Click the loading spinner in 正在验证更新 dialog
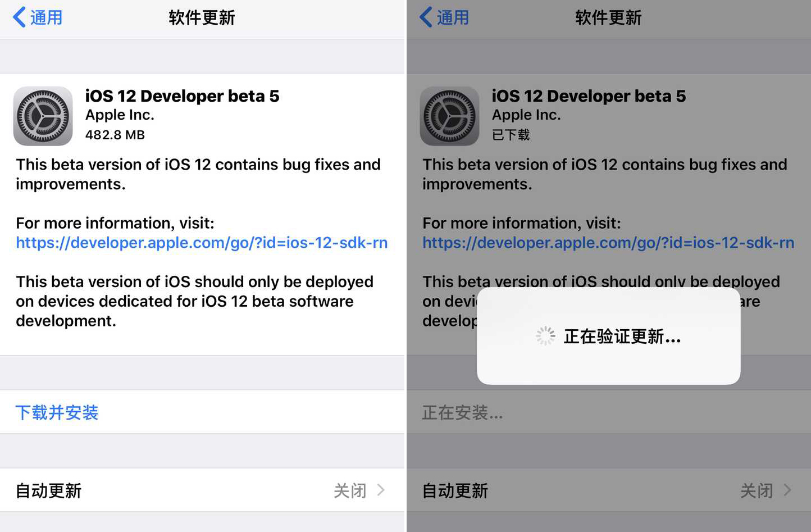Screen dimensions: 811x532 544,336
